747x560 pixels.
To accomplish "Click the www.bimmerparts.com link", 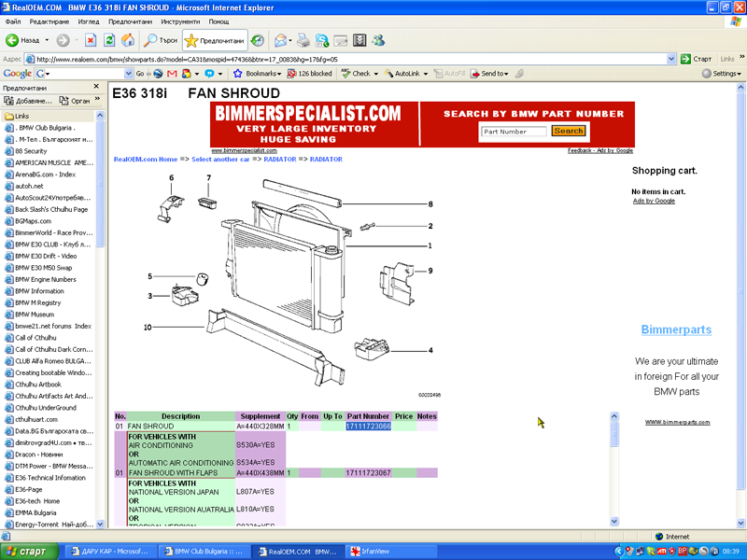I will coord(677,423).
